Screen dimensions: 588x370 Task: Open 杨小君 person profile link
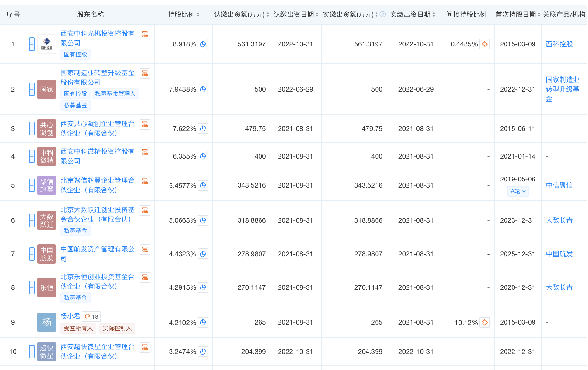(x=70, y=316)
